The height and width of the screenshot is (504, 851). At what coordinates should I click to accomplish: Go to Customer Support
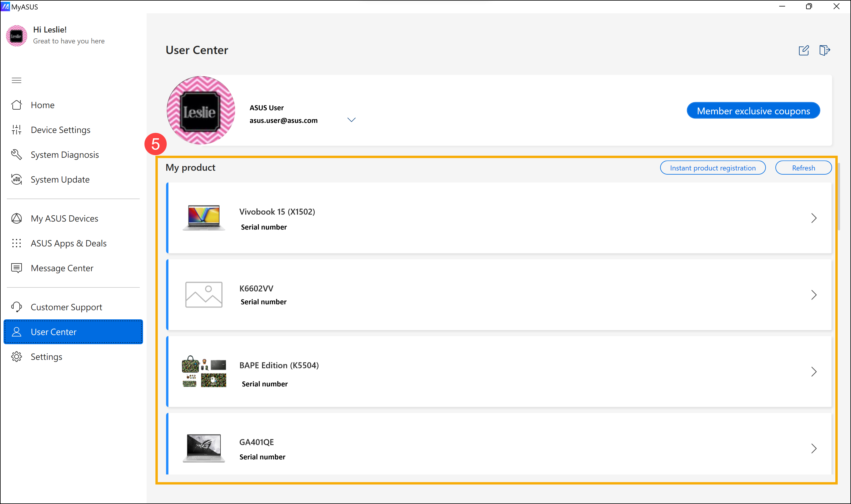(73, 307)
